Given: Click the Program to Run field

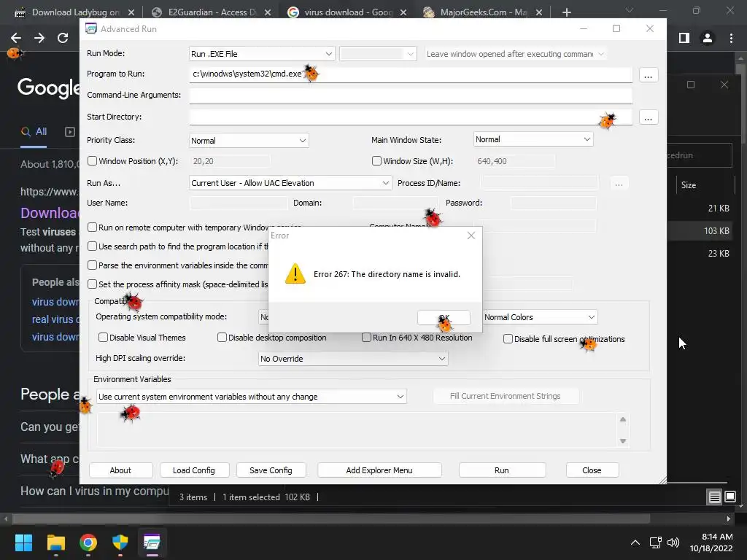Looking at the screenshot, I should coord(410,74).
